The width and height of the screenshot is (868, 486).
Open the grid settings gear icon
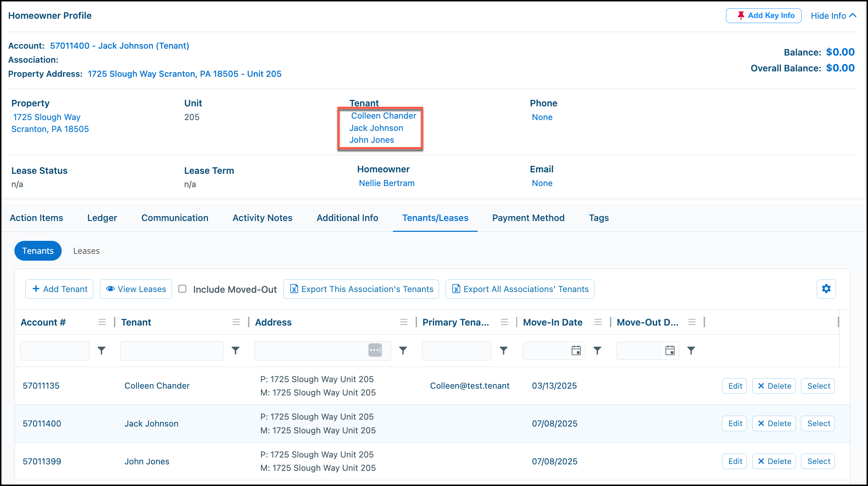point(826,289)
